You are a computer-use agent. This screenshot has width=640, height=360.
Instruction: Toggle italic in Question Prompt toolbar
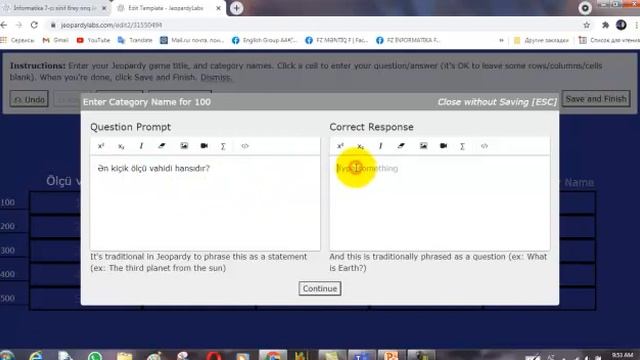click(141, 146)
